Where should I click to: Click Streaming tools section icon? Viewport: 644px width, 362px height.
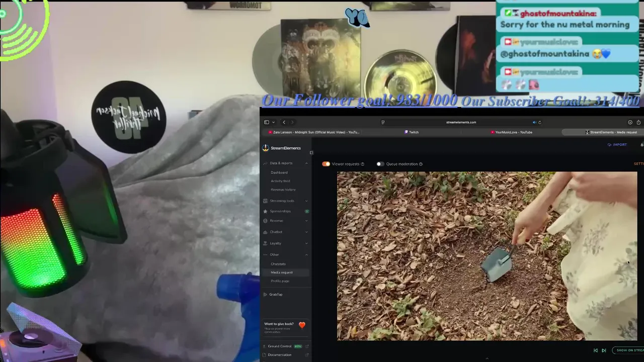[265, 201]
